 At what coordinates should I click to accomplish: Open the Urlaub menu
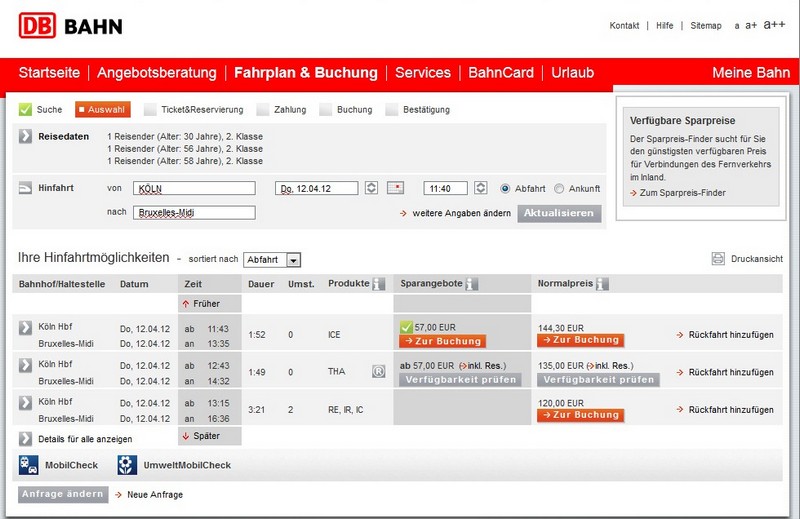(x=572, y=72)
